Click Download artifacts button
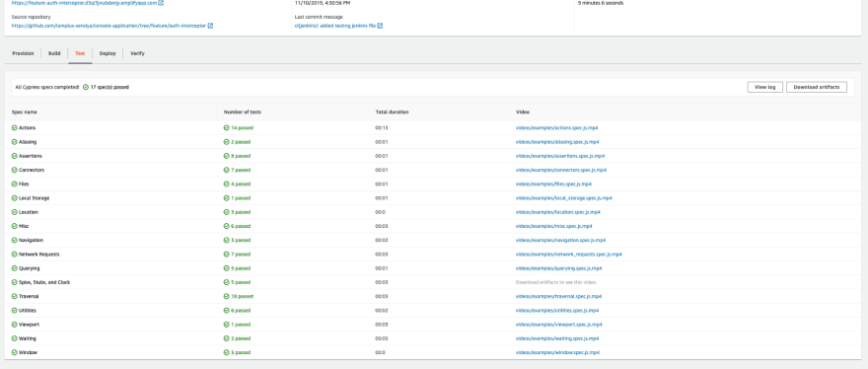Viewport: 868px width, 369px height. click(817, 87)
